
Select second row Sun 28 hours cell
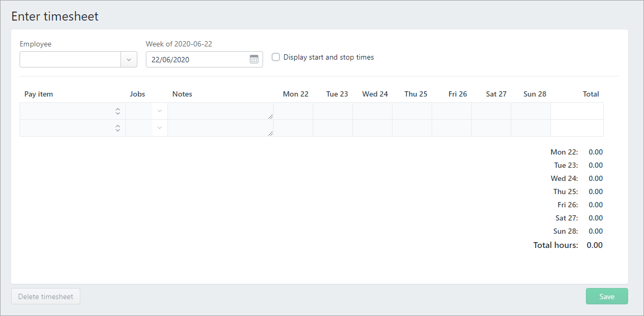[531, 128]
